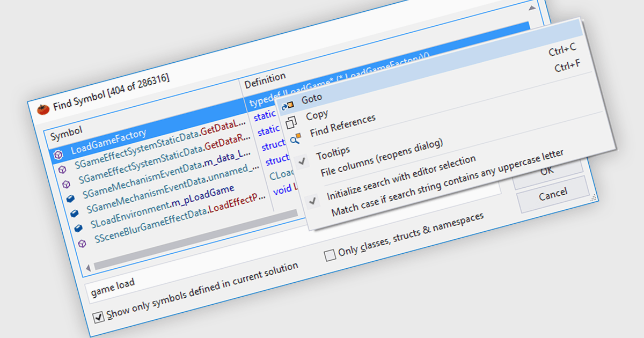The height and width of the screenshot is (338, 644).
Task: Select File columns (reopens dialog) option
Action: pyautogui.click(x=382, y=158)
